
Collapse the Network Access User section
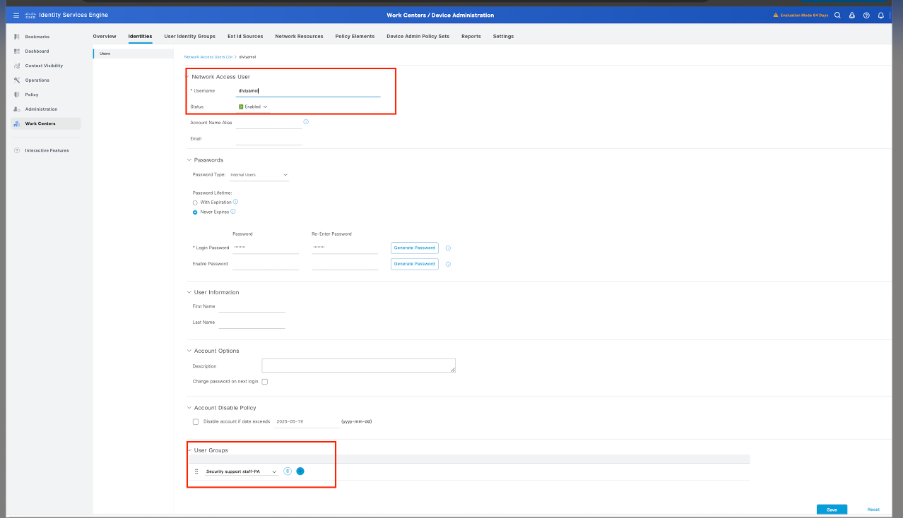(188, 77)
